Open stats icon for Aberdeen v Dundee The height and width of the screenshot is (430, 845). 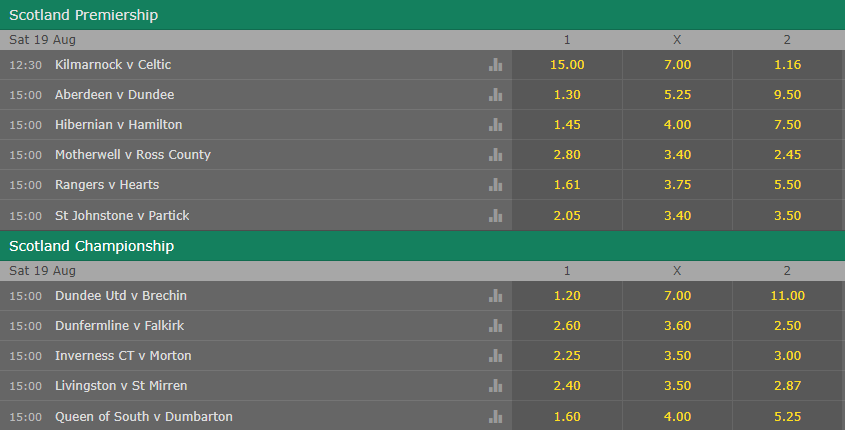tap(495, 95)
